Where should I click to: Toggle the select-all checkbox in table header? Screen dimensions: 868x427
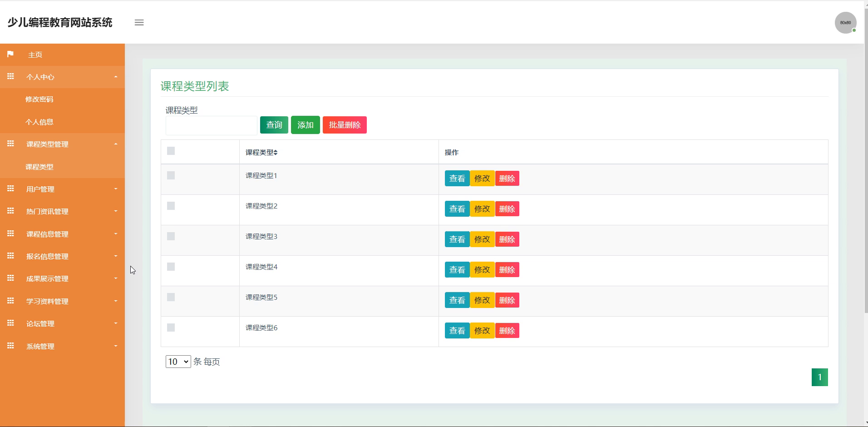[171, 151]
